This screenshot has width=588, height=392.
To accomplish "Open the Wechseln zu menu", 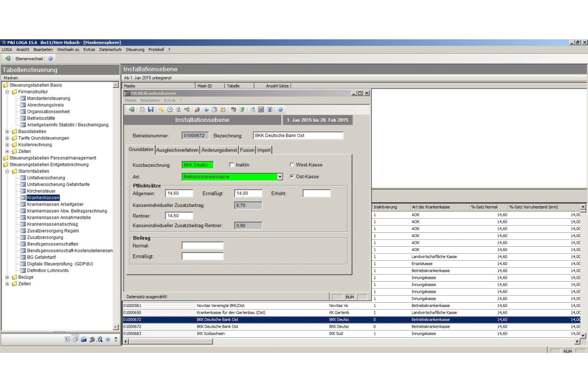I will 68,50.
